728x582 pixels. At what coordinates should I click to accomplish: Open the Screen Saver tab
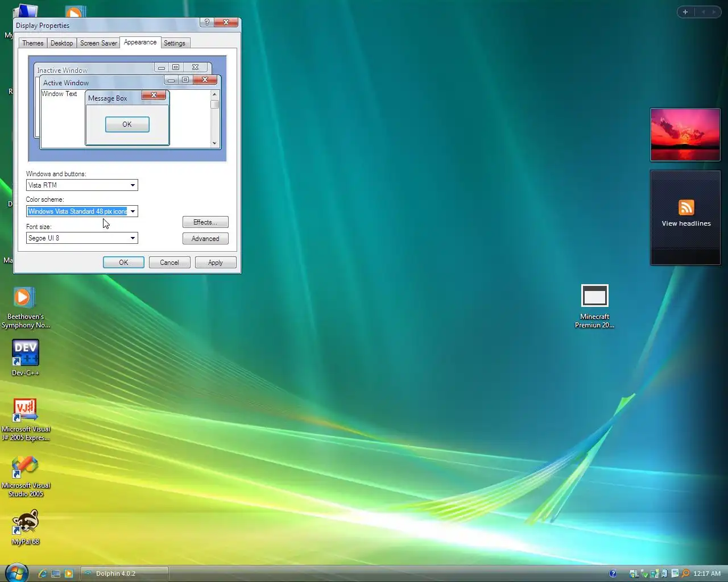[x=98, y=43]
